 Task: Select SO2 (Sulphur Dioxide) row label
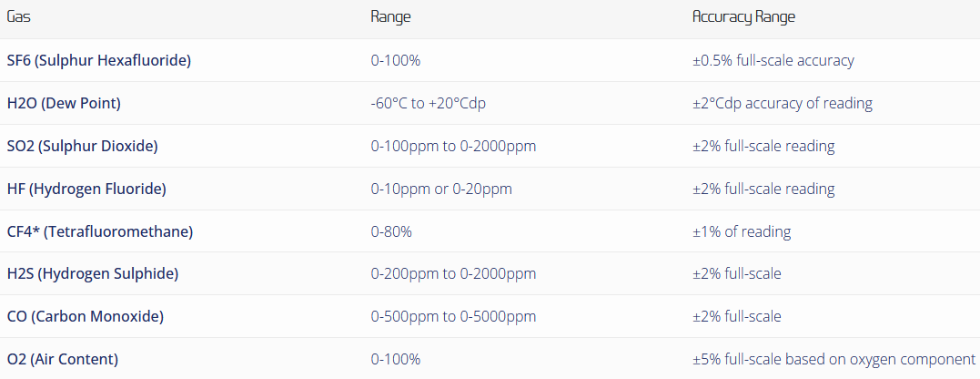82,147
